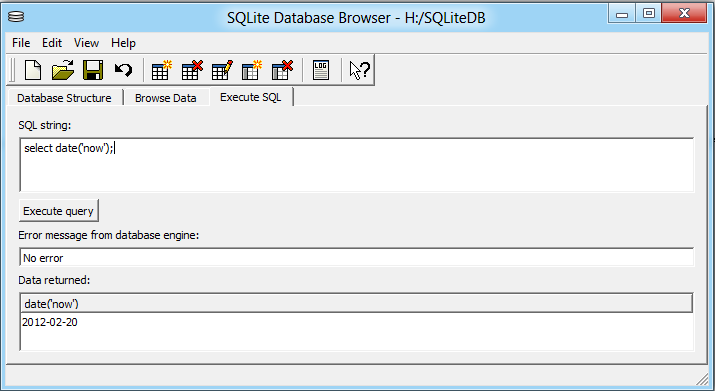Viewport: 715px width, 391px height.
Task: Click the window resize grip corner
Action: coord(702,379)
